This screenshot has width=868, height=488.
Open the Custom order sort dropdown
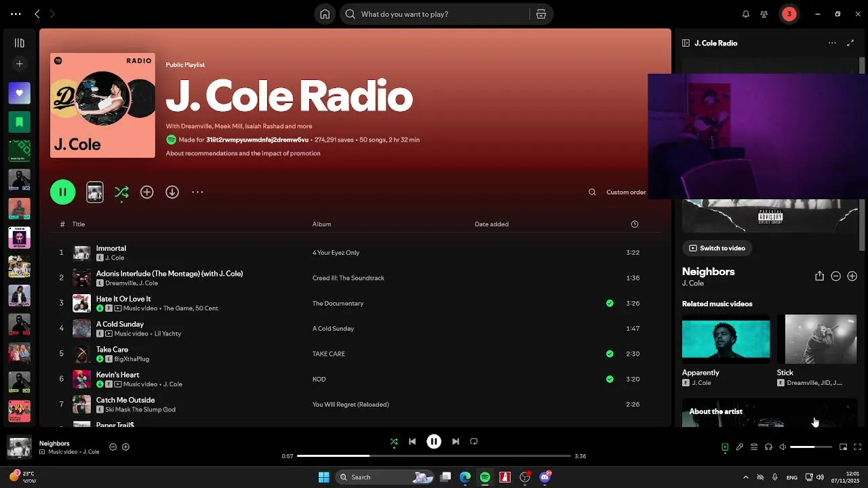[x=626, y=192]
